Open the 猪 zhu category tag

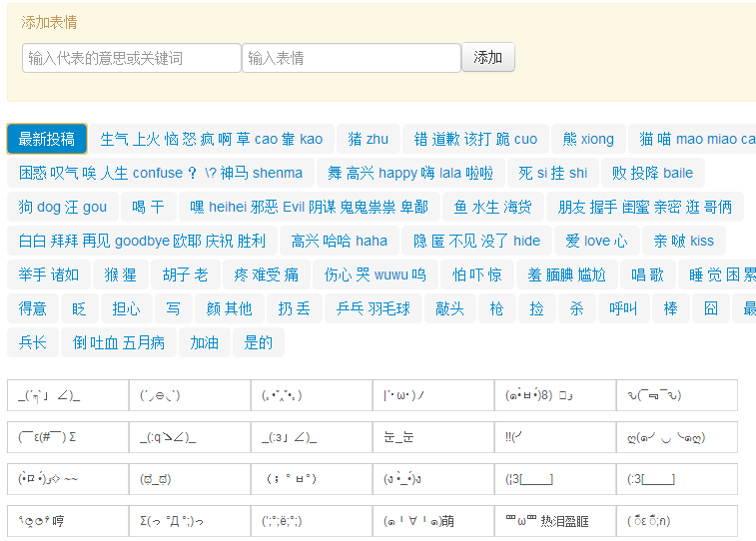[x=368, y=139]
